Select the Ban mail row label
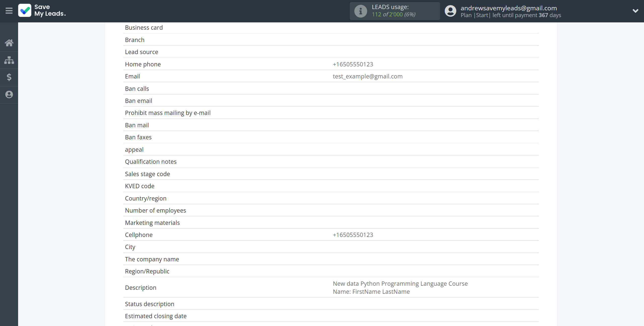 pyautogui.click(x=137, y=125)
